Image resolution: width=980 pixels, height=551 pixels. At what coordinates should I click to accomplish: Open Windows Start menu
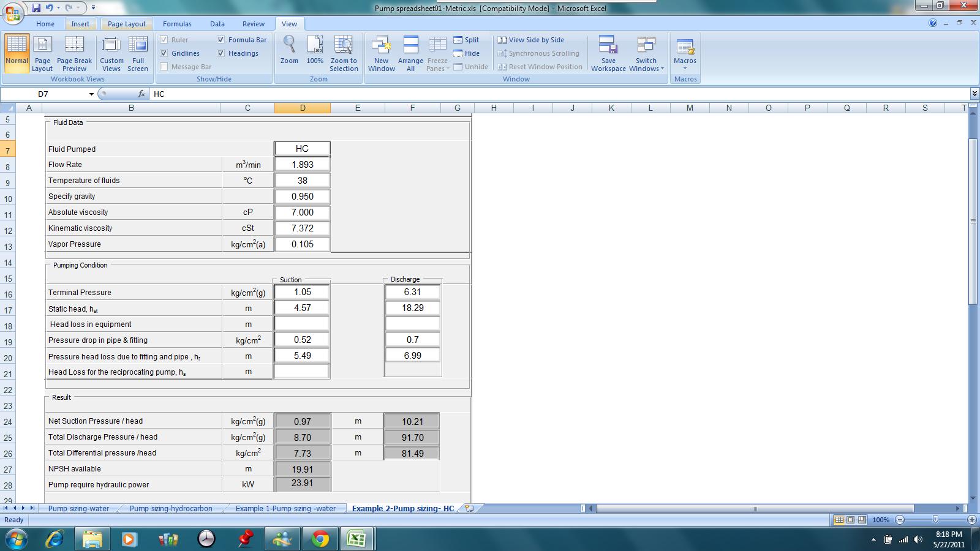[17, 539]
